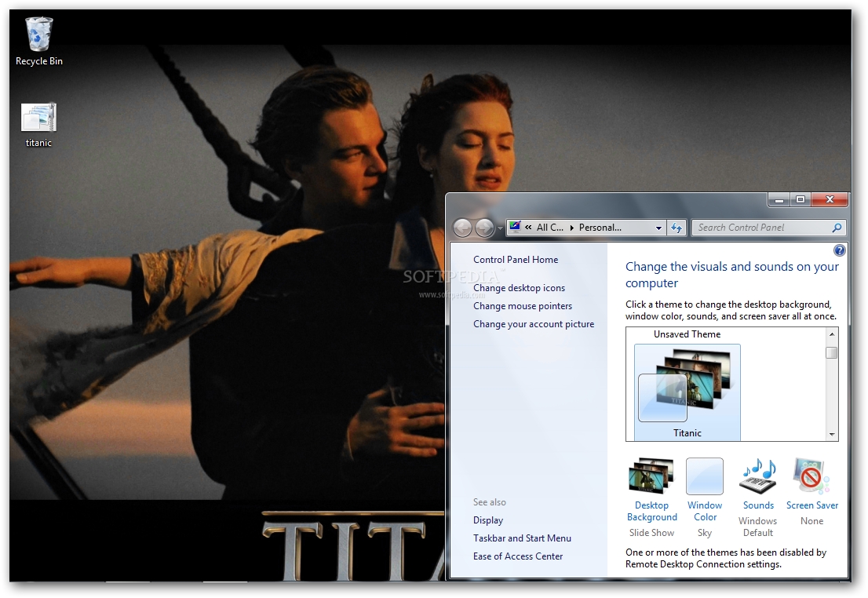
Task: Click the Slide Show status text
Action: (651, 533)
